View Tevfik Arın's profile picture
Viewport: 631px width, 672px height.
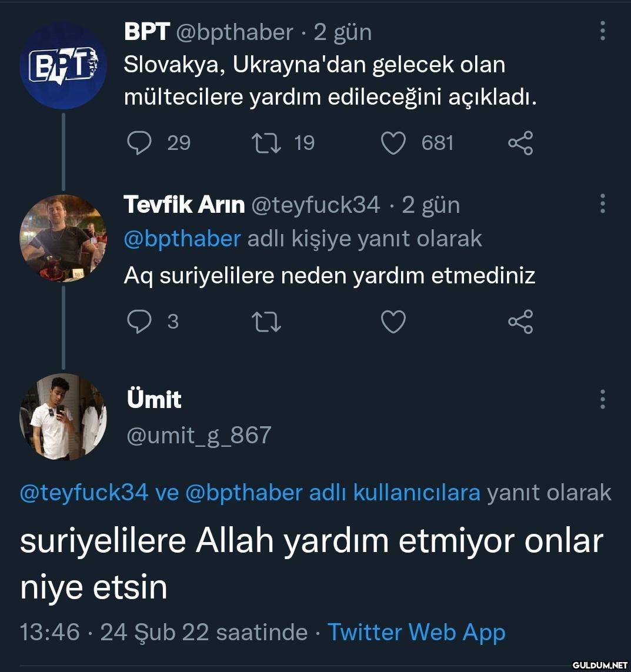[64, 238]
